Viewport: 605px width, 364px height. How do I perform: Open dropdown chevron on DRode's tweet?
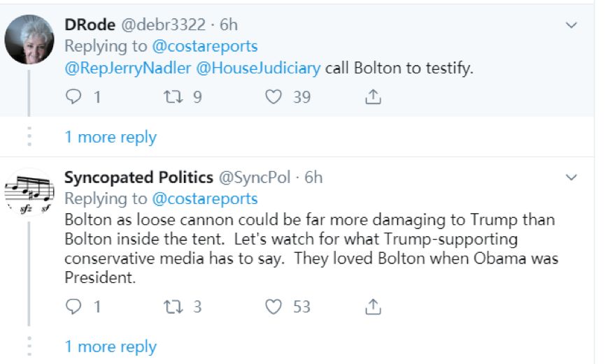[571, 25]
